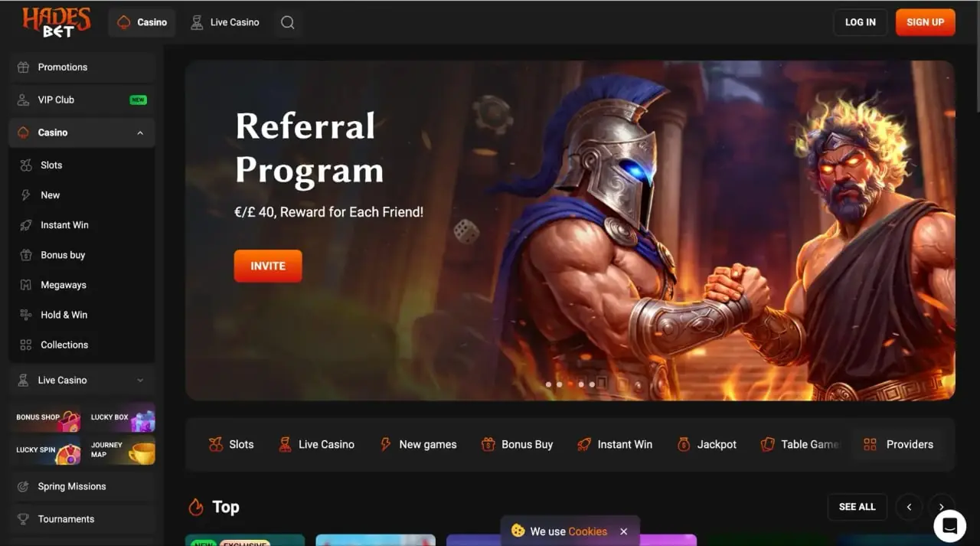The image size is (980, 546).
Task: Click the New lightning icon in sidebar
Action: pos(26,195)
